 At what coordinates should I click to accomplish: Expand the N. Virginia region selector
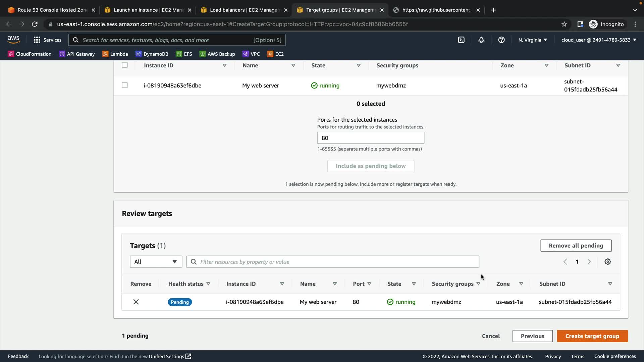(x=532, y=40)
